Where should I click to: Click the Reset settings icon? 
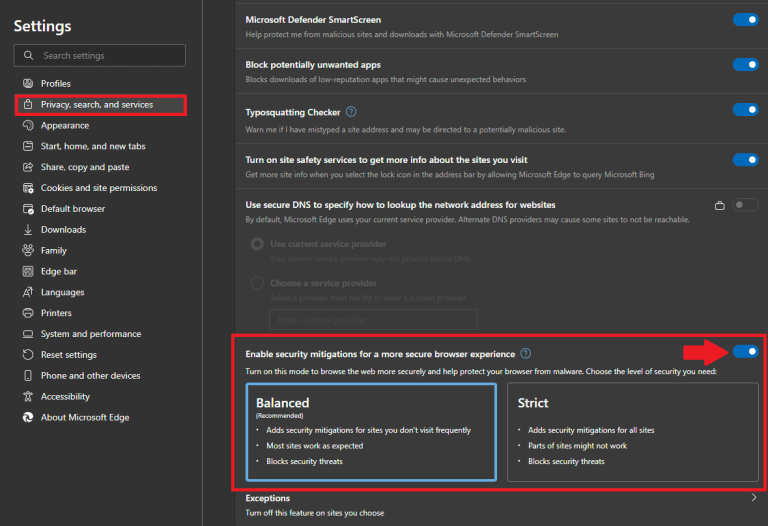coord(28,355)
